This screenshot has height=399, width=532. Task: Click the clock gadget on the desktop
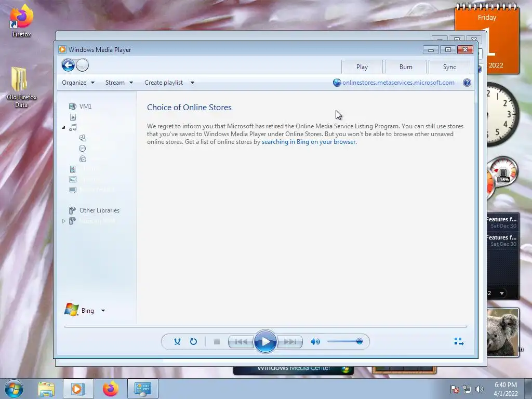click(503, 114)
